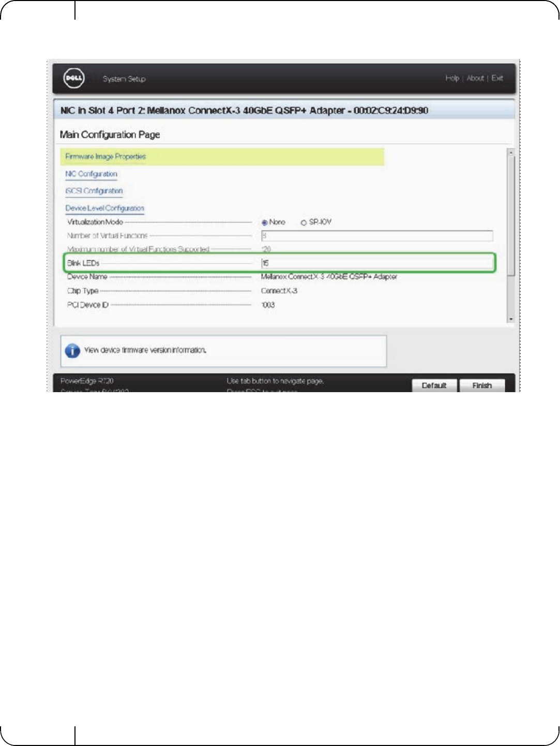Select SR-IOV virtualization mode
This screenshot has height=746, width=560.
pyautogui.click(x=304, y=222)
